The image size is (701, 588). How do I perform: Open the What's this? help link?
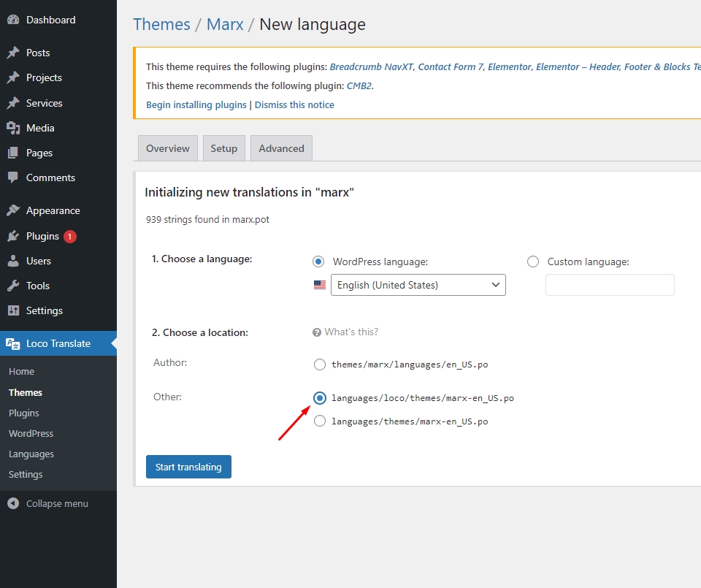click(x=350, y=332)
